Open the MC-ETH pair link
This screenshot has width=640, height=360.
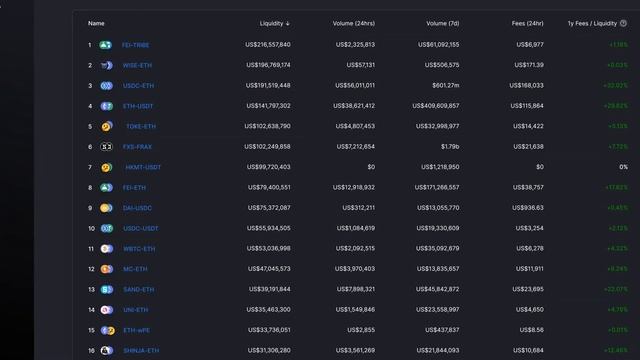135,269
